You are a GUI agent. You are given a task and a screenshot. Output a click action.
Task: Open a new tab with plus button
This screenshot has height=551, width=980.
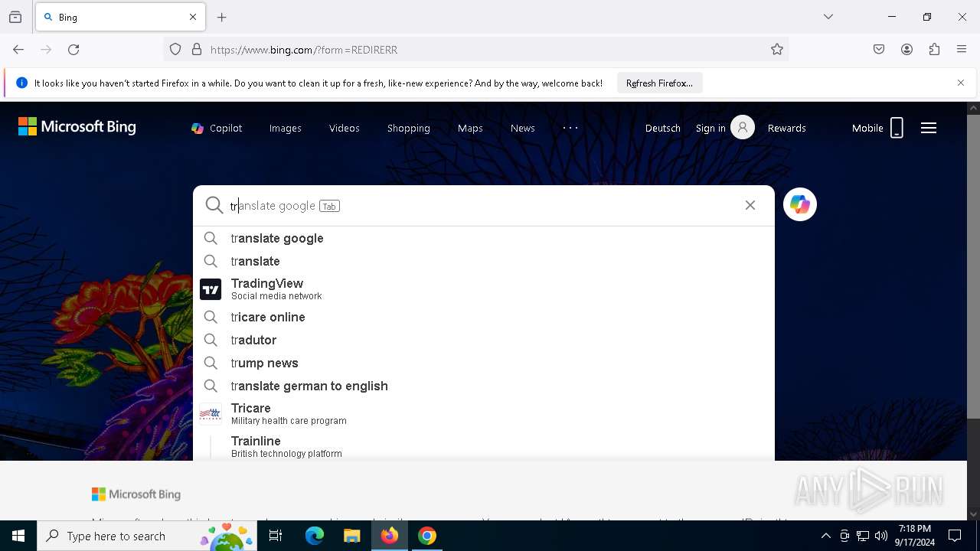click(222, 17)
